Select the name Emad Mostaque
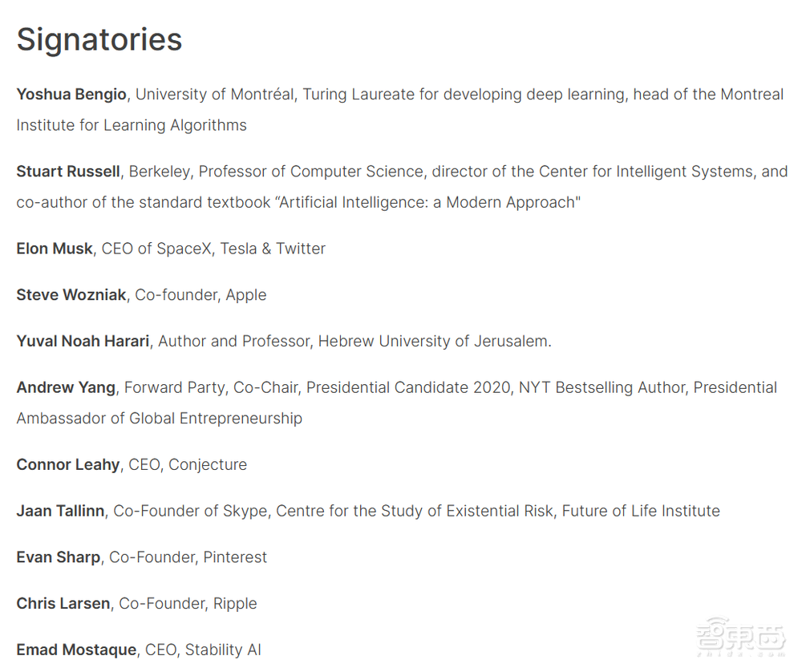This screenshot has width=802, height=672. (x=76, y=650)
